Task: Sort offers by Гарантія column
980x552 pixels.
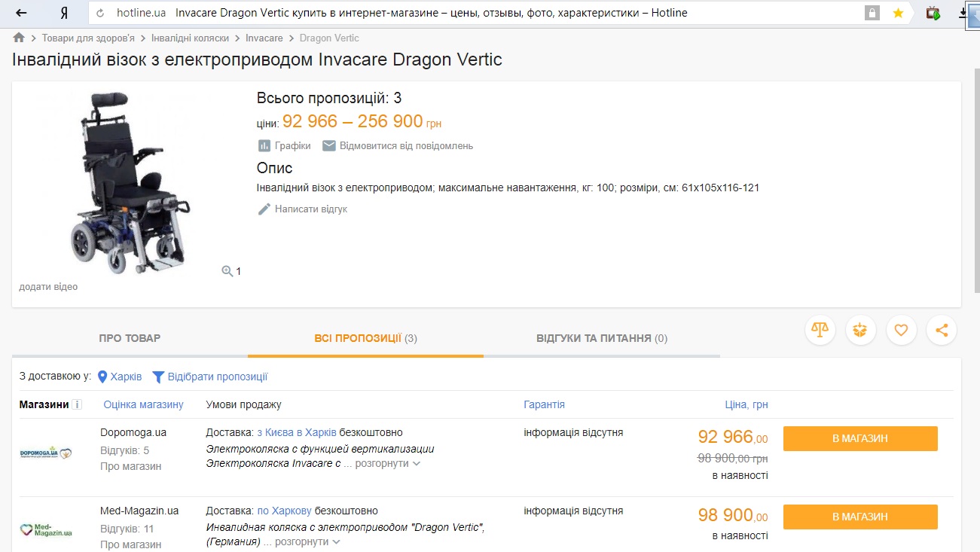Action: (x=544, y=404)
